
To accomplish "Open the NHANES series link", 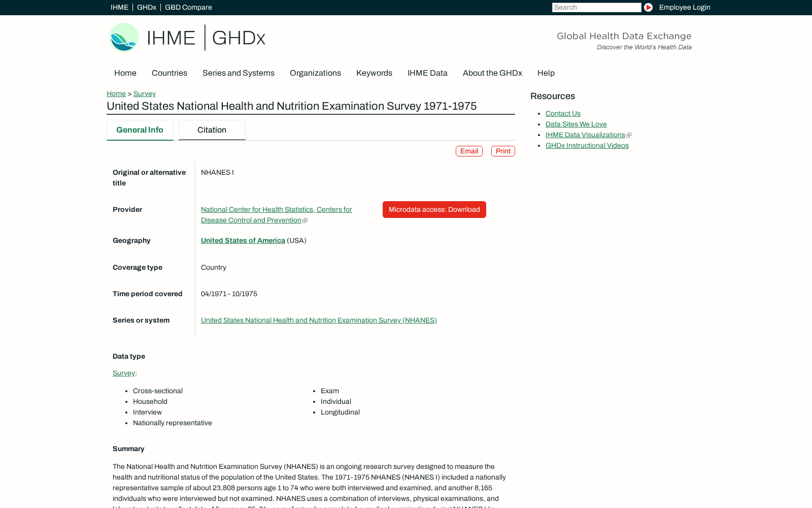I will coord(319,320).
